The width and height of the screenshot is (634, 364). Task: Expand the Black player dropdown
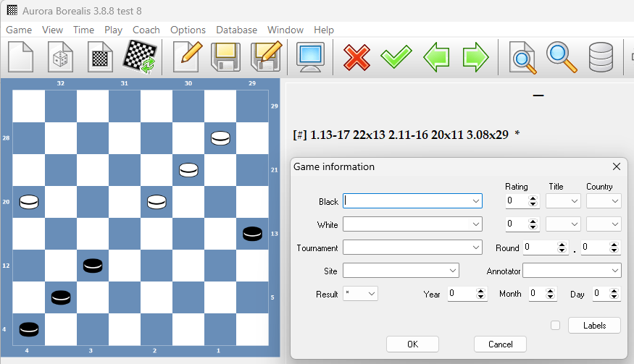click(x=476, y=201)
